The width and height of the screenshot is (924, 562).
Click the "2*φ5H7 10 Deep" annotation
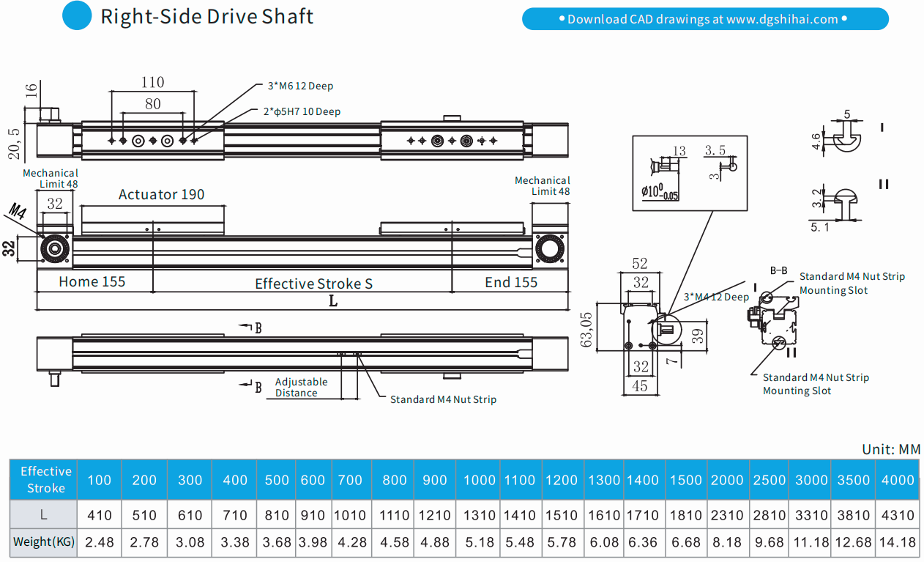302,111
